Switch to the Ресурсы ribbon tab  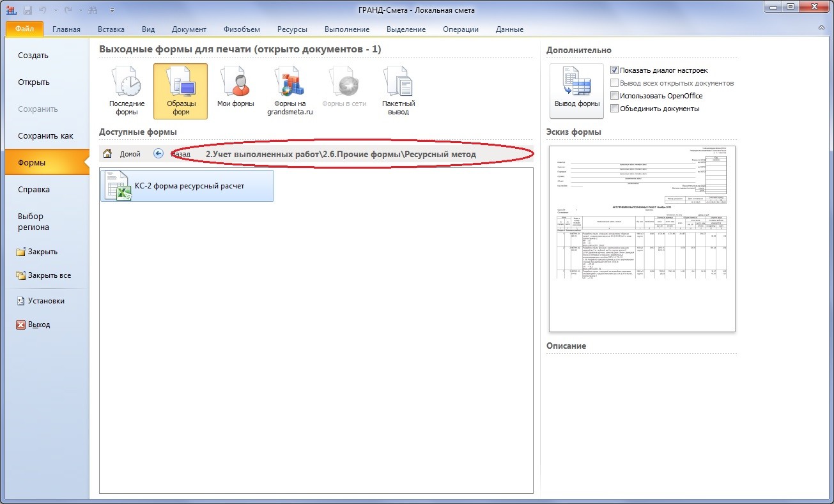point(292,29)
